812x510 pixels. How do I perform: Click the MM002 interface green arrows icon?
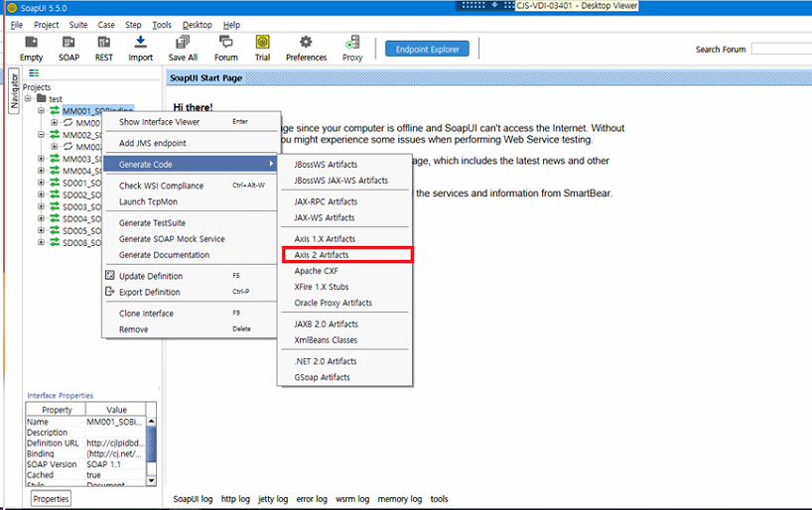tap(55, 135)
